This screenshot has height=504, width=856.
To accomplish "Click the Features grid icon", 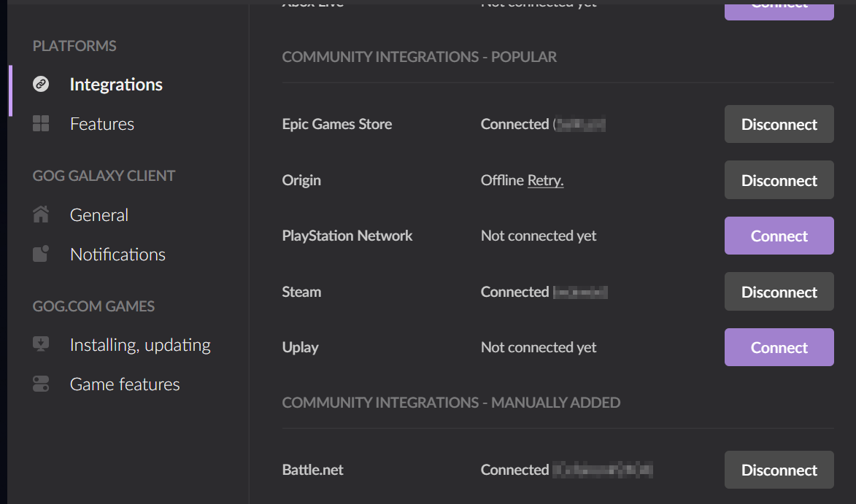I will 41,124.
